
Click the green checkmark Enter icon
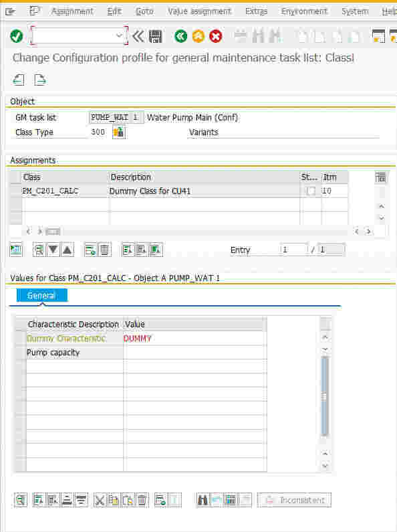coord(17,36)
